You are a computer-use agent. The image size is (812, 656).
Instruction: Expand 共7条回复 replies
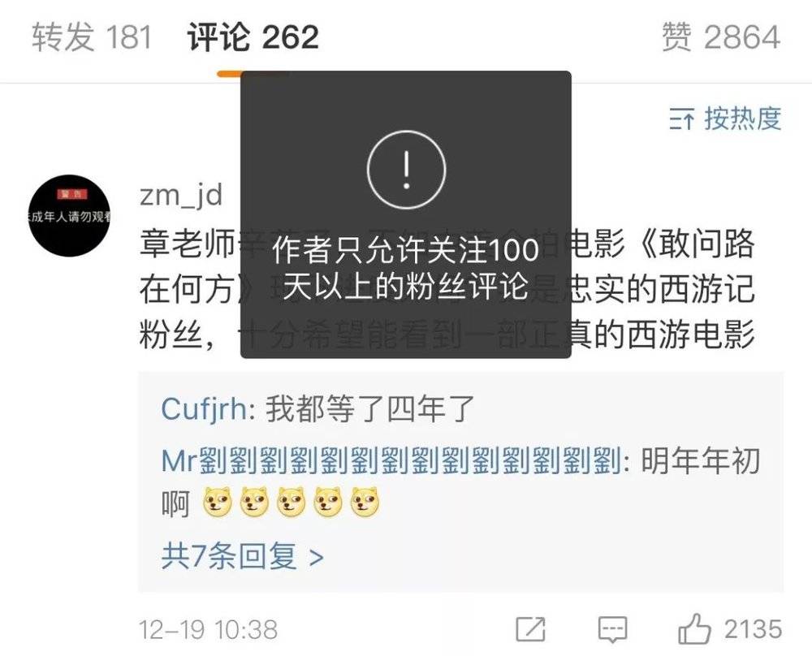[x=242, y=557]
